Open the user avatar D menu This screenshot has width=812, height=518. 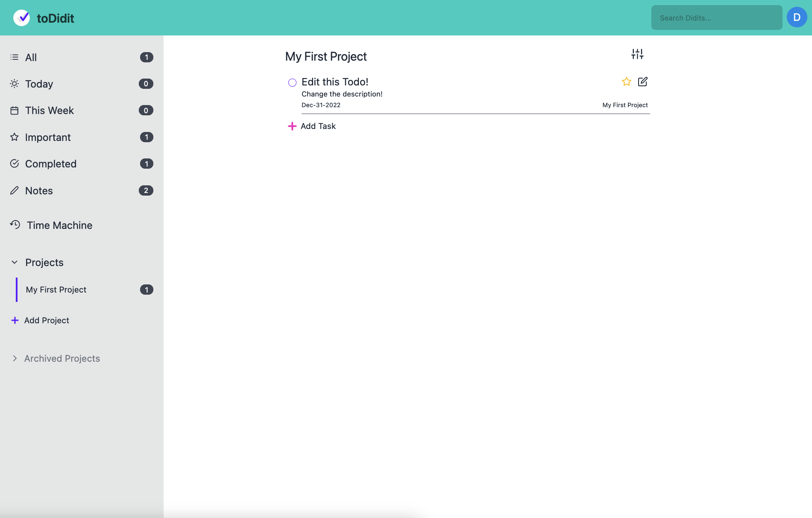[x=797, y=18]
